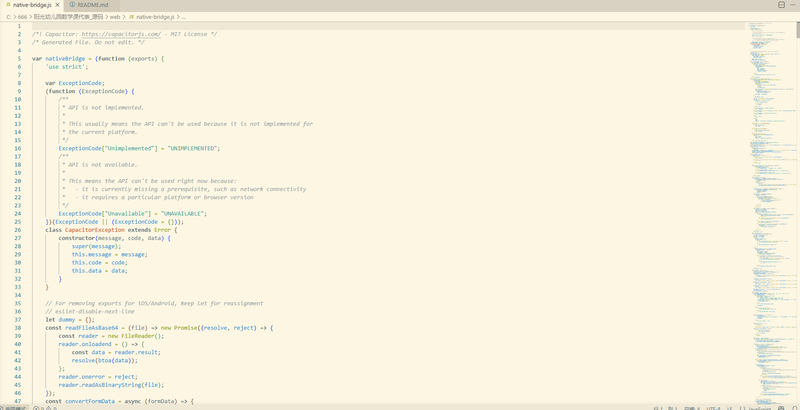This screenshot has height=410, width=800.
Task: Click the 'use strict'; statement
Action: pos(66,67)
